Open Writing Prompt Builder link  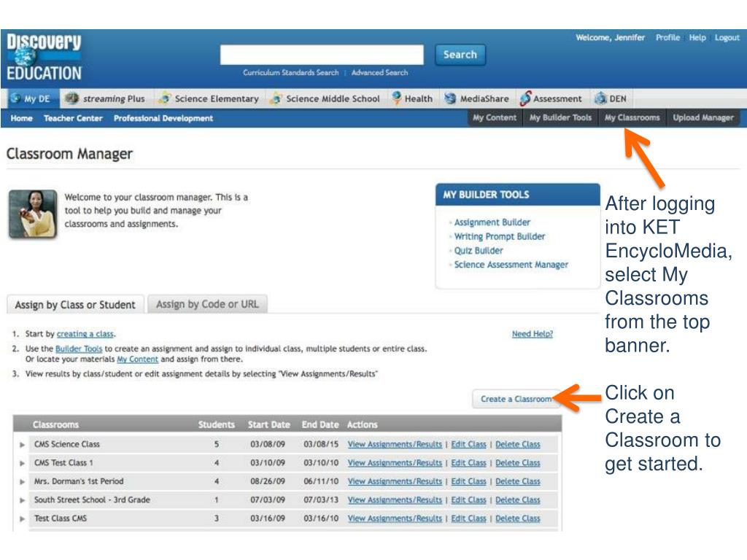pos(499,237)
